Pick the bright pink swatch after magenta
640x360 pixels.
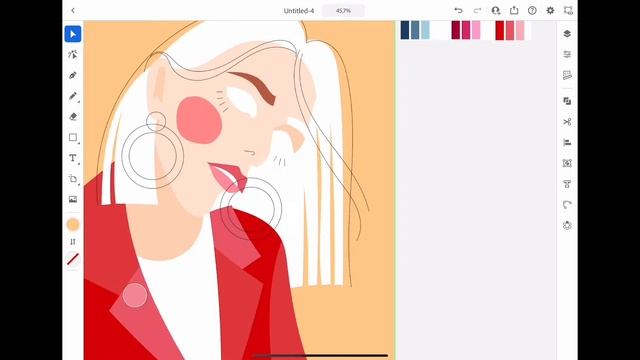pyautogui.click(x=476, y=30)
